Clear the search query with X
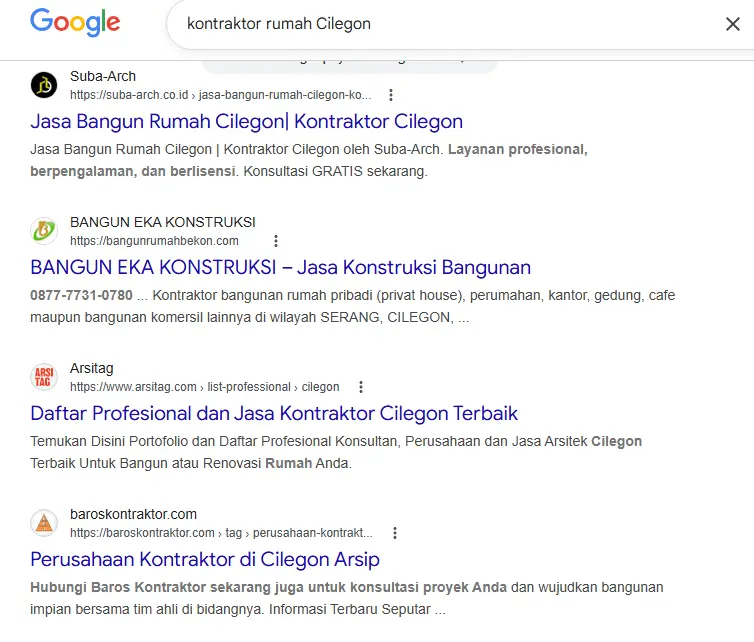754x642 pixels. 732,24
